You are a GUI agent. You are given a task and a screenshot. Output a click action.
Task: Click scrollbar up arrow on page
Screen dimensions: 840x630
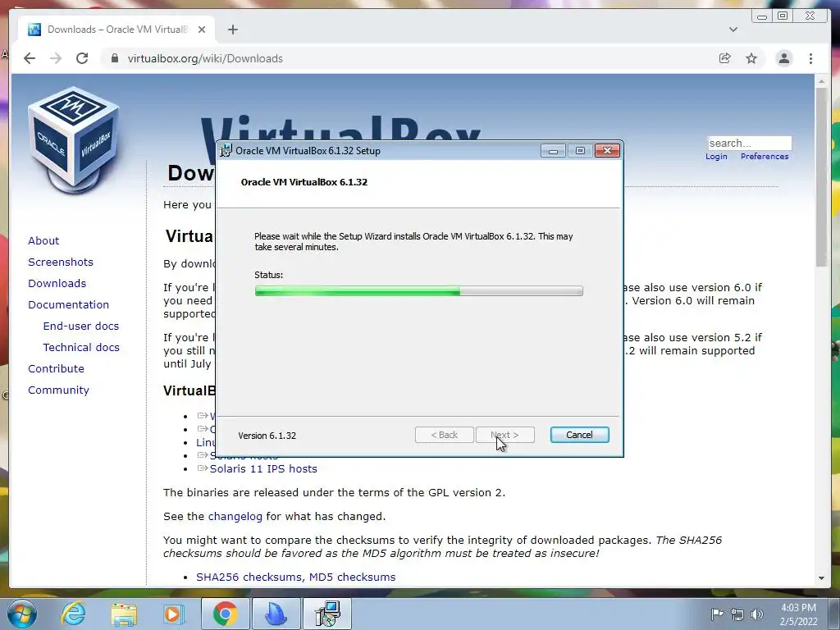pyautogui.click(x=821, y=81)
